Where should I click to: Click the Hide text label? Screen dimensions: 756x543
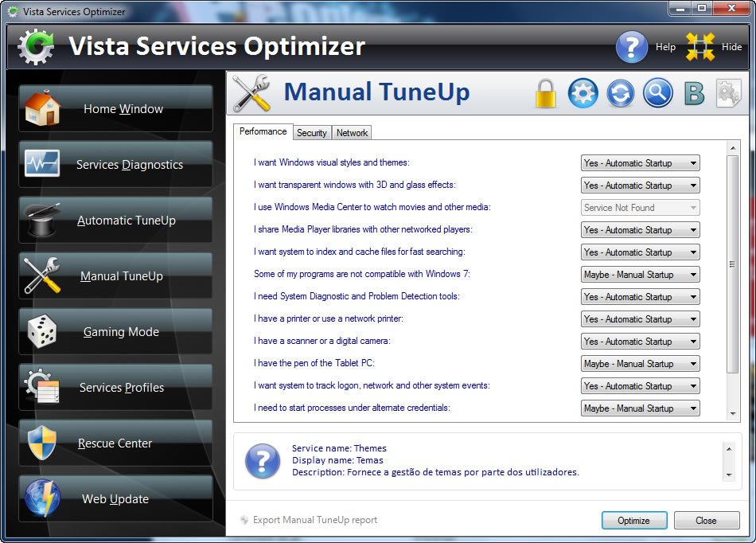click(731, 47)
